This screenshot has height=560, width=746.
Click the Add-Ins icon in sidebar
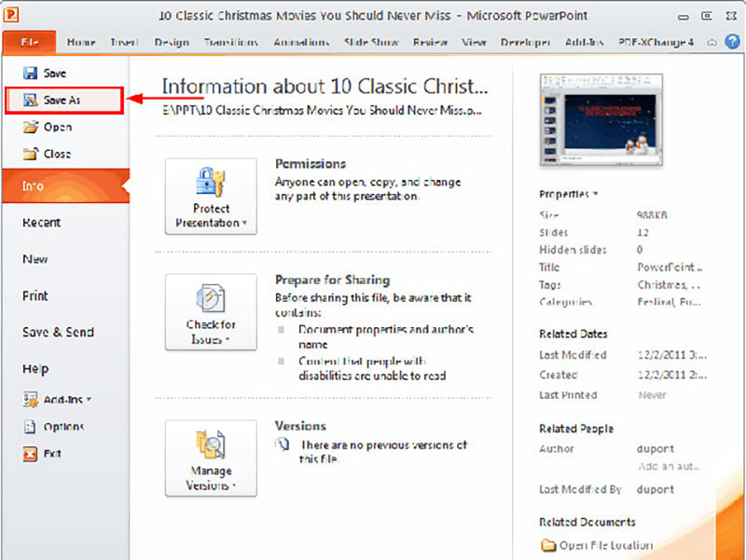(x=31, y=400)
